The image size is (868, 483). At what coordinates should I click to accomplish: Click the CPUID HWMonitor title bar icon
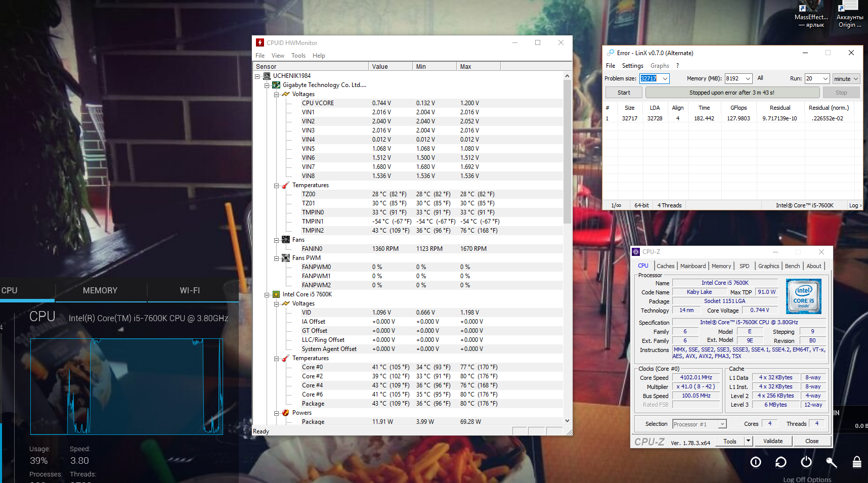260,43
